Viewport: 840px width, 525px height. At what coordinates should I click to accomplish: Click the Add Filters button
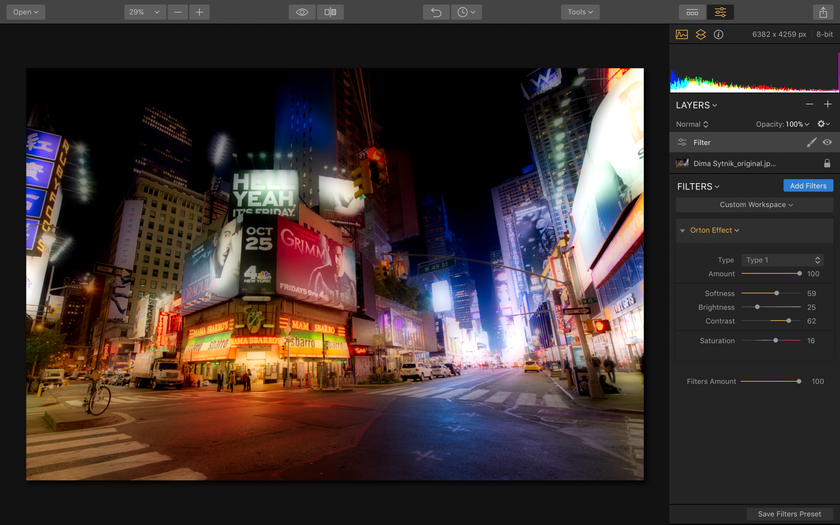coord(808,186)
